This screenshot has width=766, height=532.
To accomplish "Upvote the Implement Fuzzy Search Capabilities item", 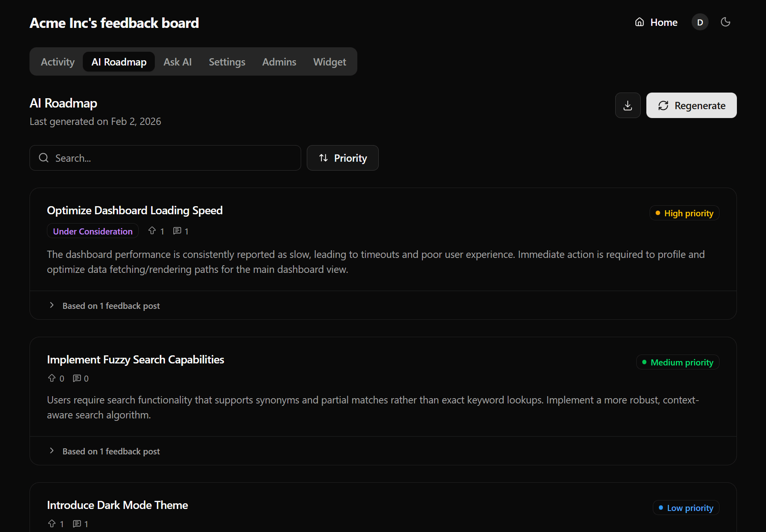I will tap(52, 378).
